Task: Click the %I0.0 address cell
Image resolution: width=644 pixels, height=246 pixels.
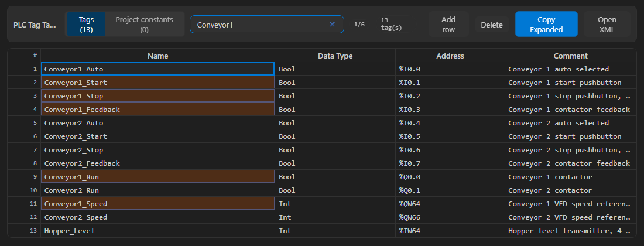Action: pos(450,69)
